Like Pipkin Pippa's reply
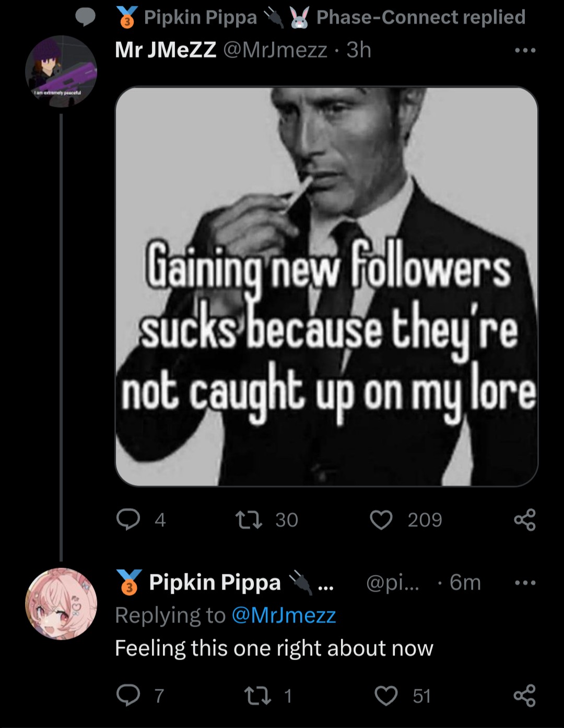Viewport: 564px width, 728px height. tap(386, 696)
